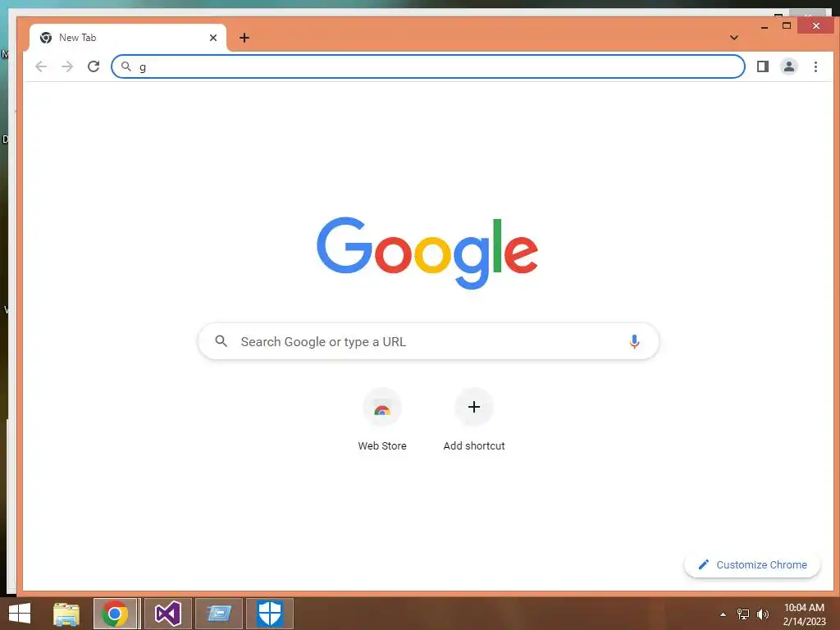Click the address bar containing 'g'
Screen dimensions: 840x630
(x=428, y=66)
